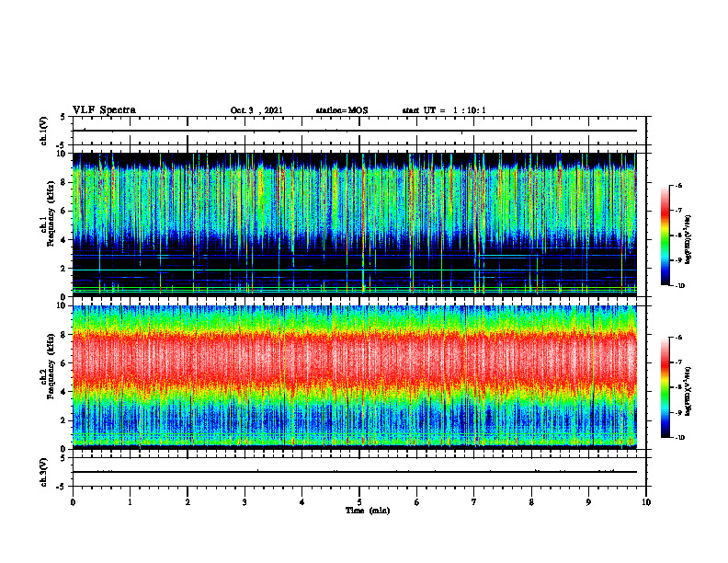This screenshot has height=563, width=728.
Task: Click the ch.1 voltage waveform trace
Action: (x=355, y=131)
